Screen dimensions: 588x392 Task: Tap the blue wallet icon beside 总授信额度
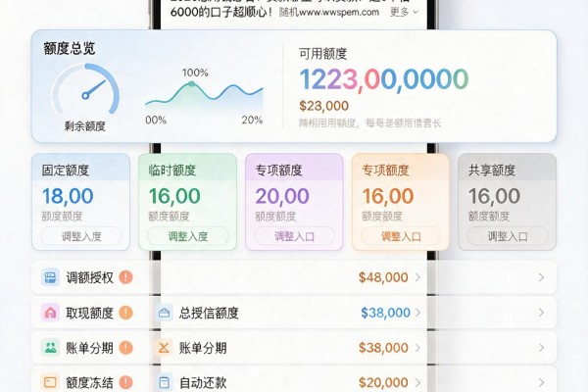click(x=164, y=313)
